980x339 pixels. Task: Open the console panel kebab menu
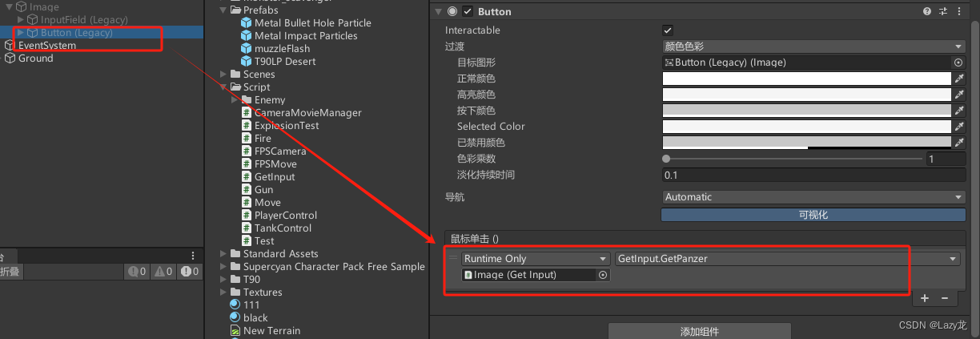(193, 256)
